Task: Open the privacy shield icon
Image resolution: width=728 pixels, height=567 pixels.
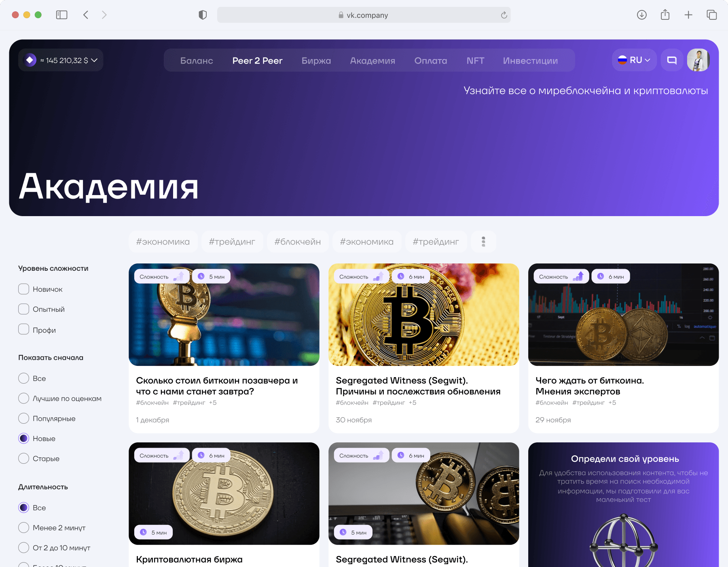Action: point(203,15)
